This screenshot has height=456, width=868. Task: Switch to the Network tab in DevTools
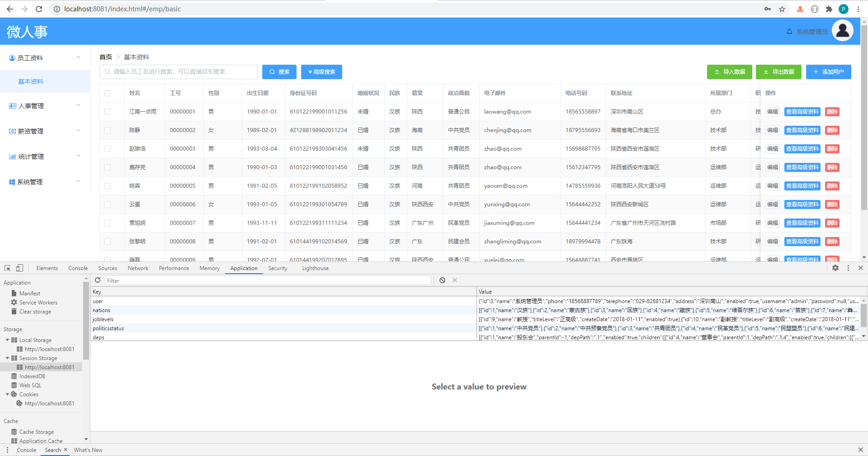[137, 268]
